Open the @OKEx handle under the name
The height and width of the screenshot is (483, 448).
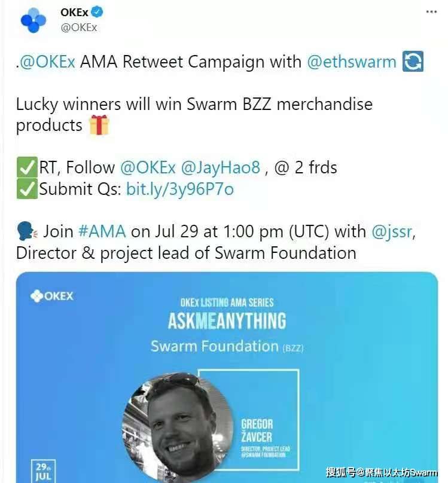(x=79, y=27)
